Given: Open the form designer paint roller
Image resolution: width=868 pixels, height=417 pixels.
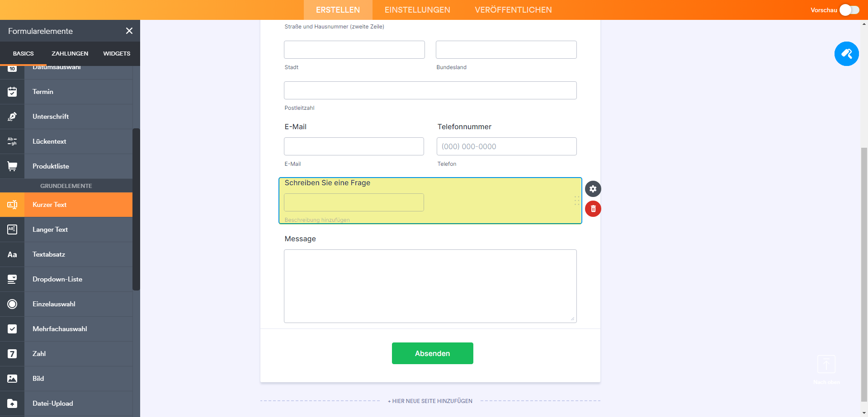Looking at the screenshot, I should (x=846, y=54).
